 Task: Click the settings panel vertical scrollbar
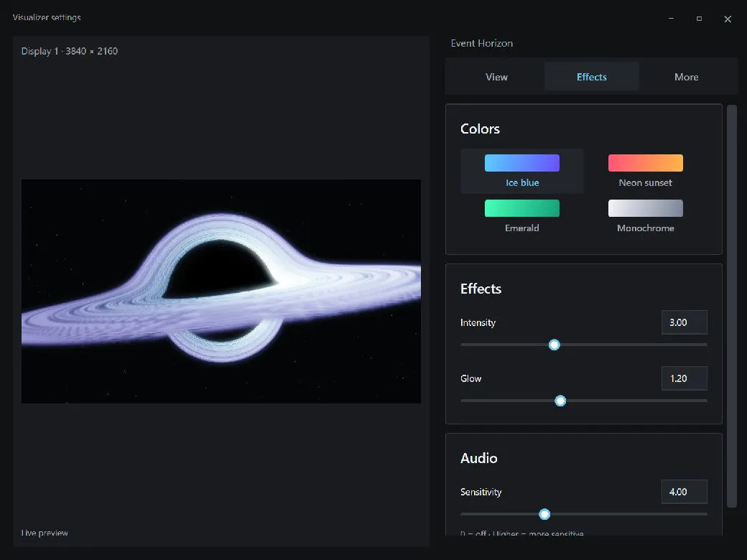point(732,307)
